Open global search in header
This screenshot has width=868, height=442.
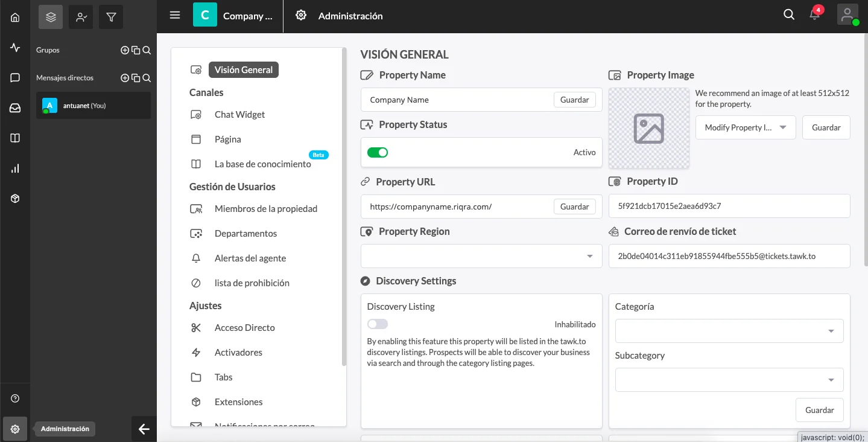coord(789,15)
